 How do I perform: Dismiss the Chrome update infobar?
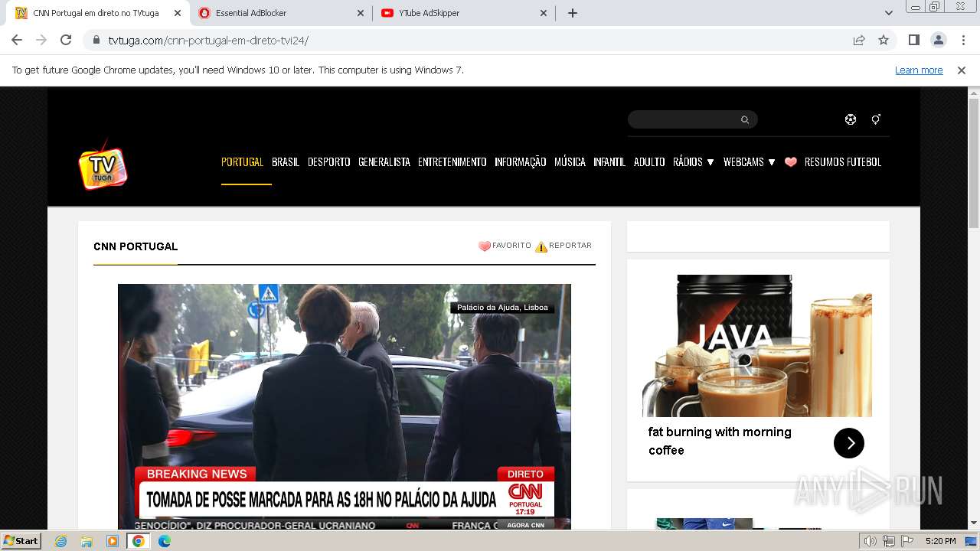(x=962, y=70)
